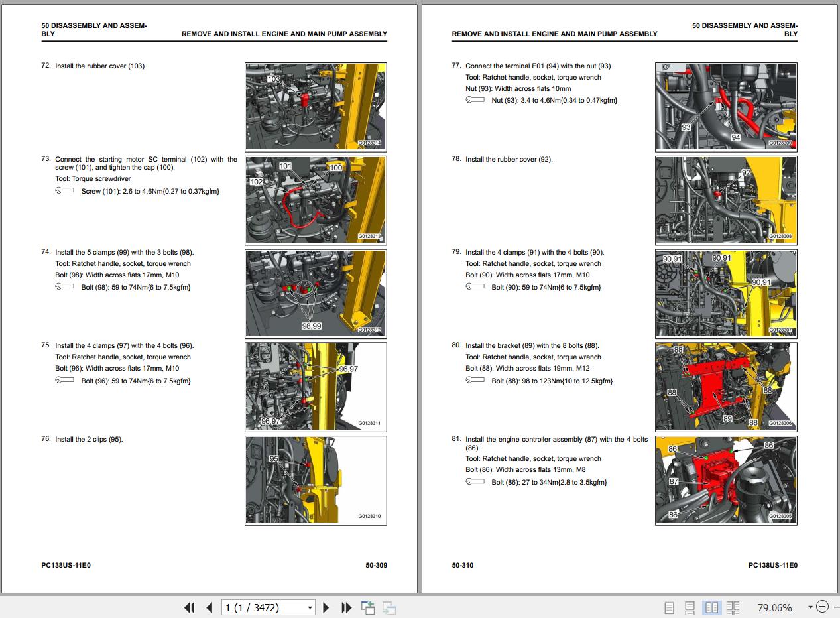Image resolution: width=840 pixels, height=618 pixels.
Task: Click 'Bolt (88): Width across flats 19mm, M12'
Action: [528, 369]
